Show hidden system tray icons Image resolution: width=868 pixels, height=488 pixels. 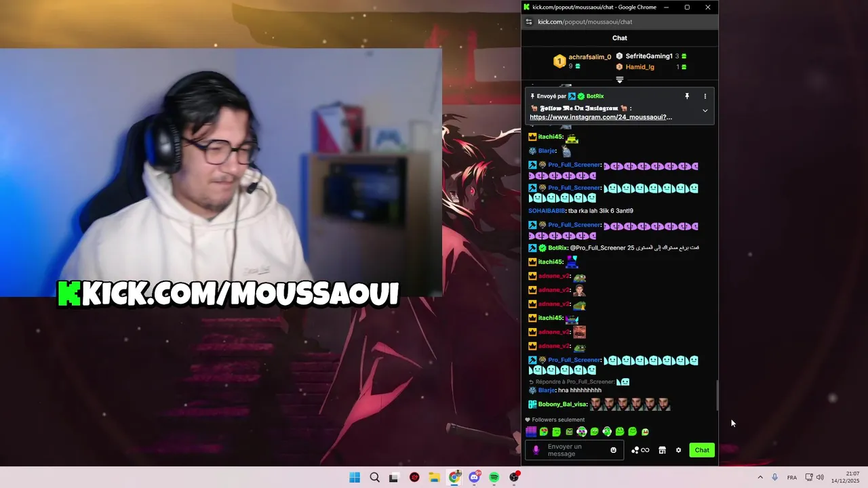[760, 477]
